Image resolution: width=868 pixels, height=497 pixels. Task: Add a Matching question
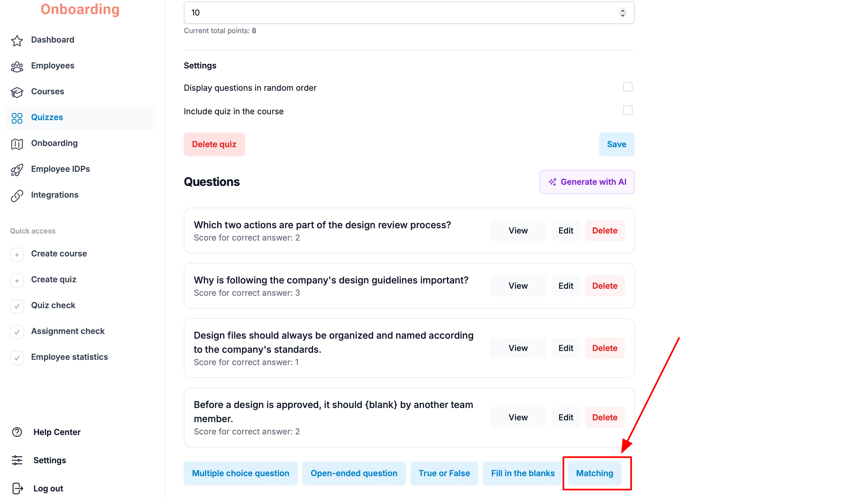pyautogui.click(x=594, y=473)
